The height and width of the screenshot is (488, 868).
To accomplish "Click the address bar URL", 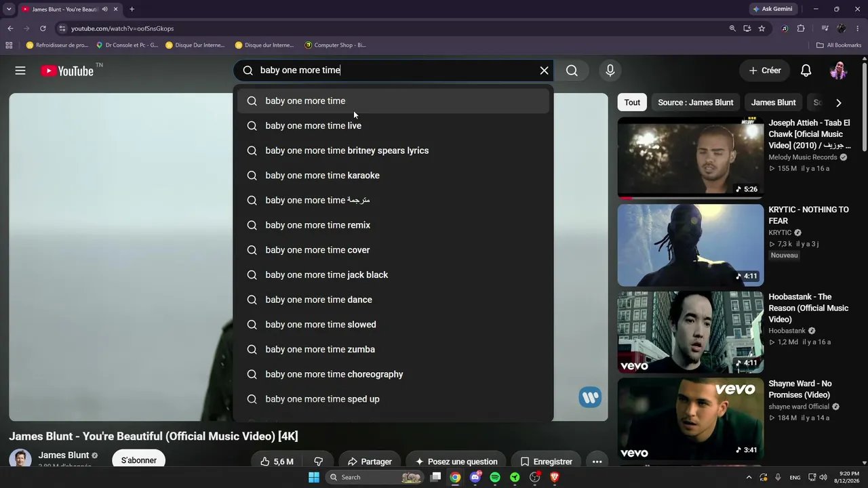I will [x=123, y=28].
